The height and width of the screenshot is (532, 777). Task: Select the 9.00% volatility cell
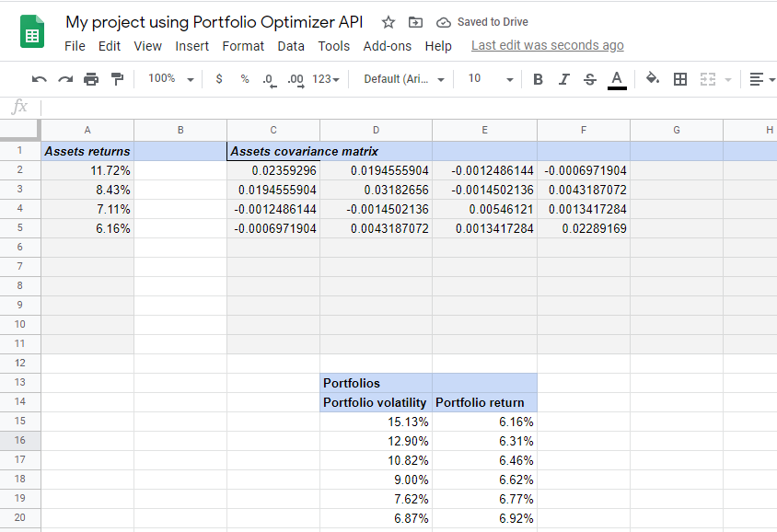pyautogui.click(x=377, y=480)
